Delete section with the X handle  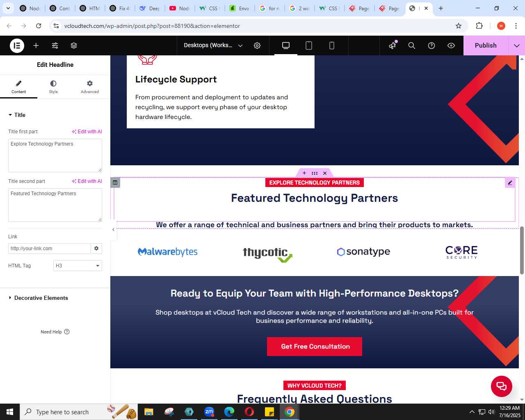pyautogui.click(x=325, y=173)
